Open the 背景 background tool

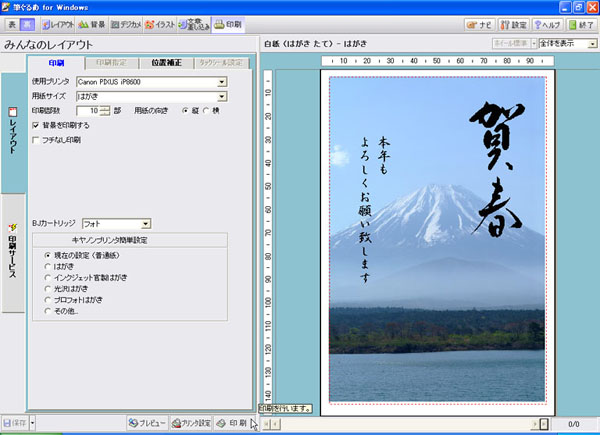92,23
